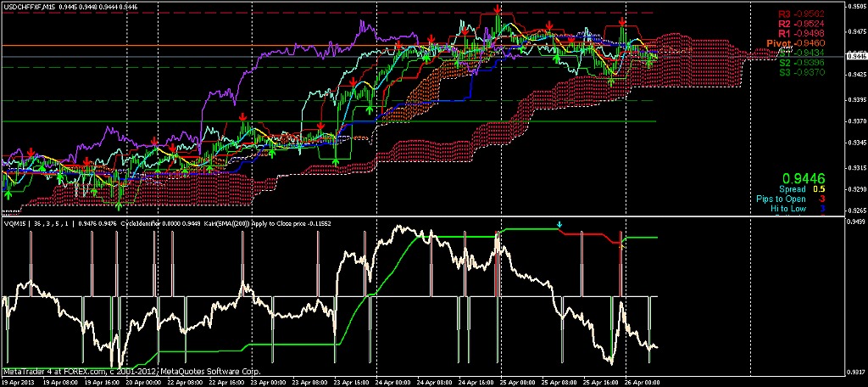
Task: Click the large green 0.9446 price readout
Action: [x=804, y=178]
